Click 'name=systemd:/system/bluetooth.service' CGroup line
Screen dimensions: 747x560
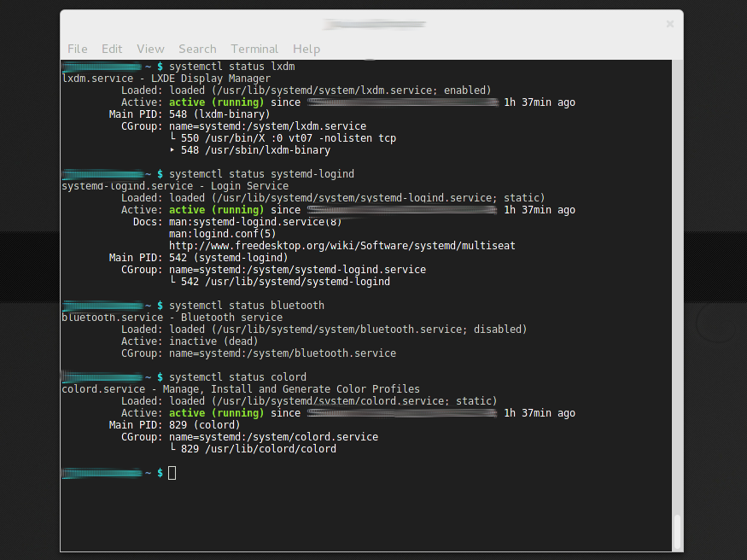[x=259, y=353]
